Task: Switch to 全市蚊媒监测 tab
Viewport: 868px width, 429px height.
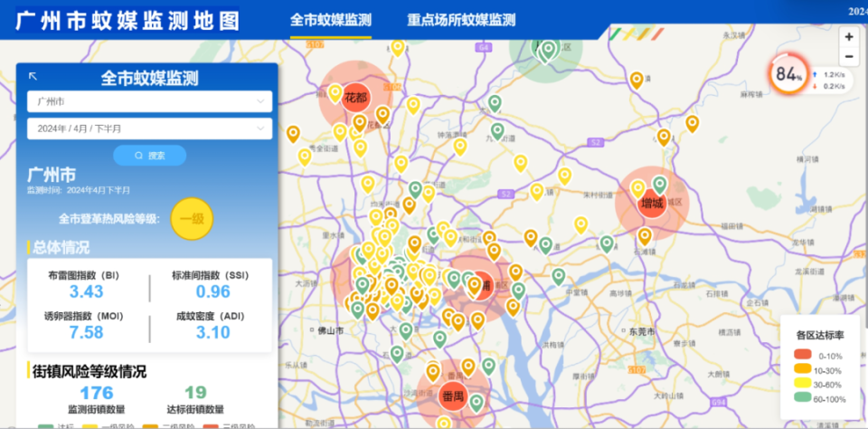Action: point(331,20)
